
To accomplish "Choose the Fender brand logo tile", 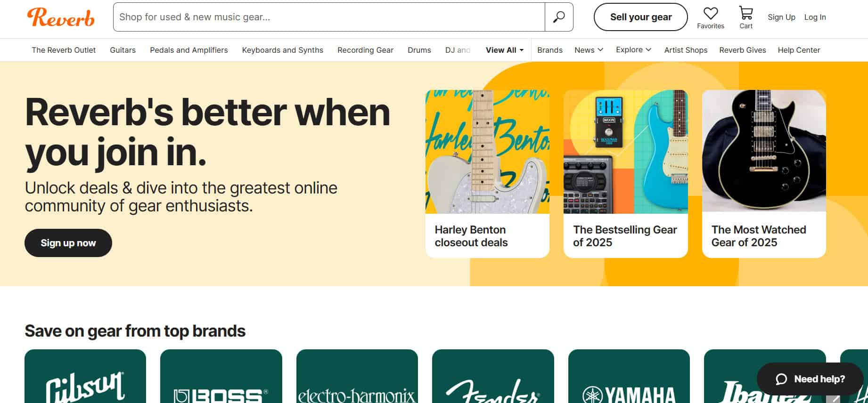I will 493,376.
